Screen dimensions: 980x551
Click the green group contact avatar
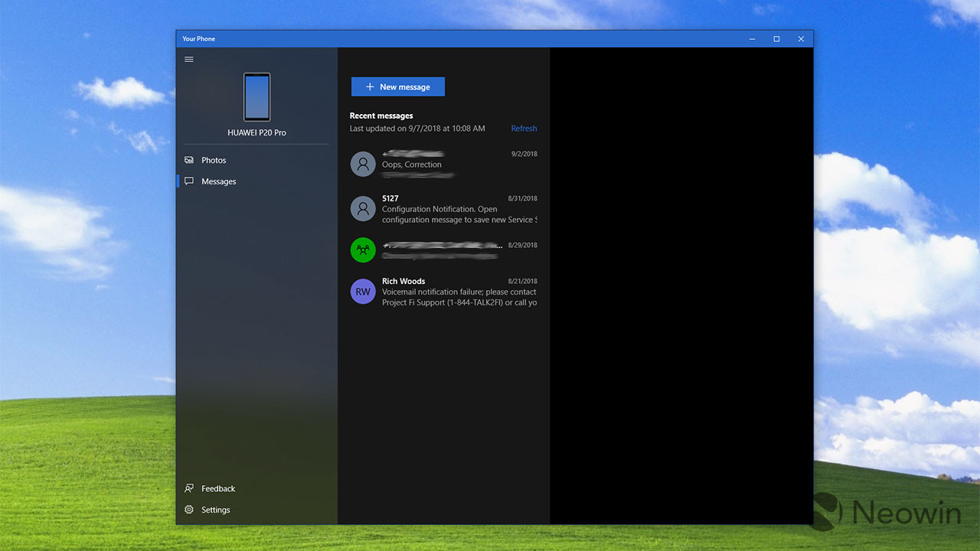363,250
